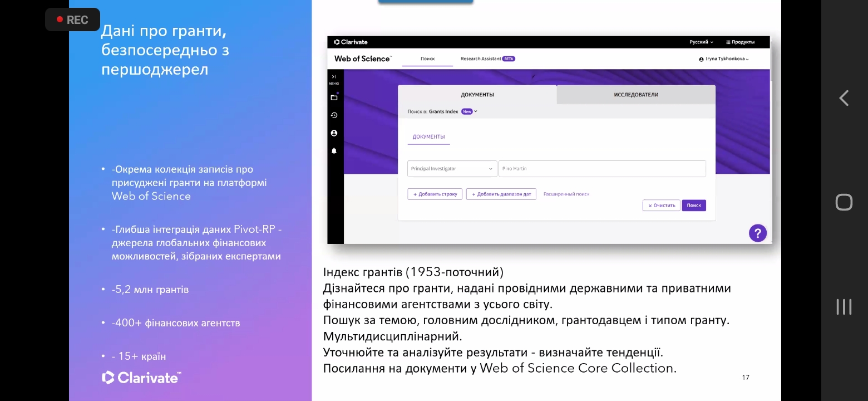Click the purple help question mark
Viewport: 868px width, 401px height.
(757, 233)
